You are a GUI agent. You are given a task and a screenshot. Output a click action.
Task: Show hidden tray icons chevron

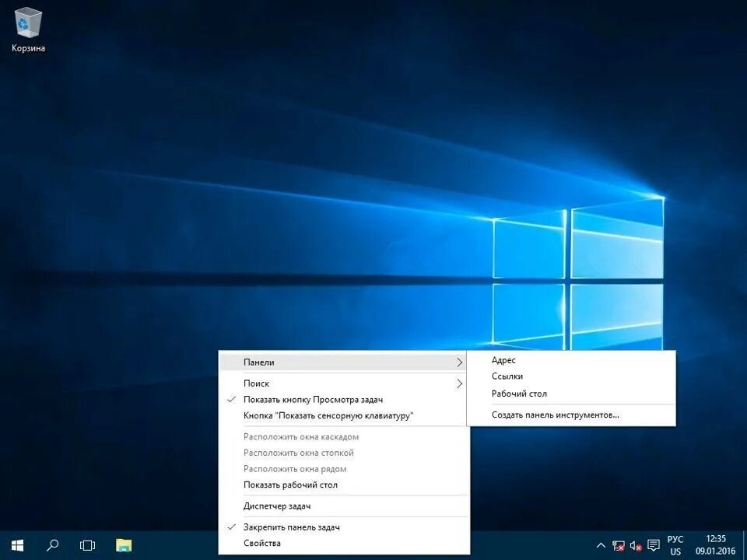point(601,545)
